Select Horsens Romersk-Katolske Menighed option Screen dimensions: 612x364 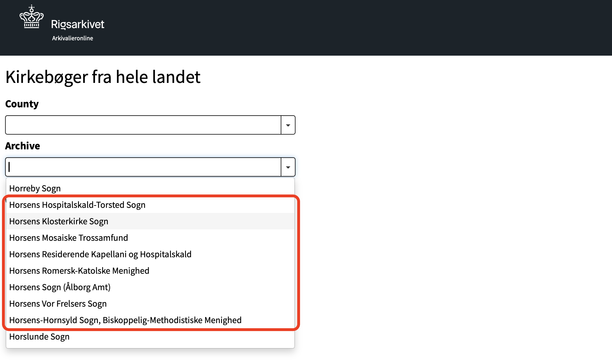coord(150,271)
